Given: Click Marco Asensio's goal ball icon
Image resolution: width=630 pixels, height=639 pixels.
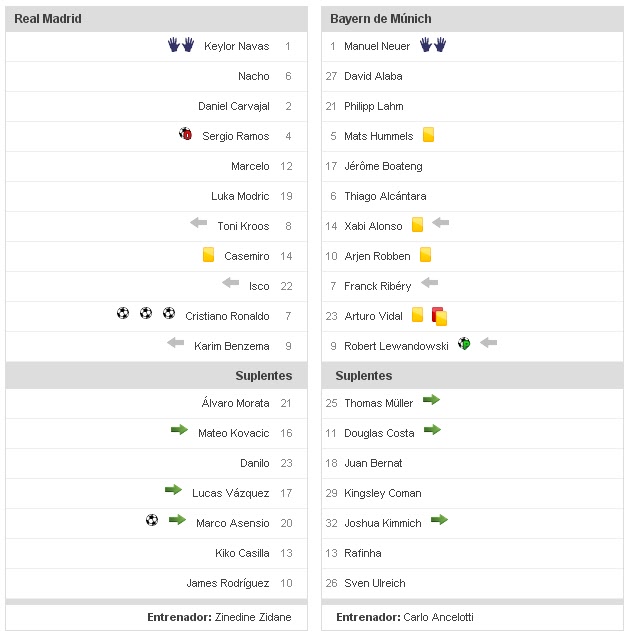Looking at the screenshot, I should click(152, 520).
